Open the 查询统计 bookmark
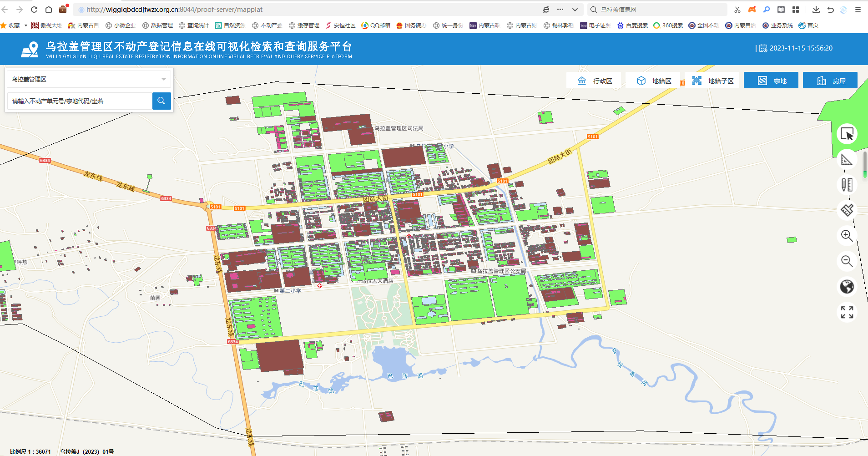 [194, 25]
